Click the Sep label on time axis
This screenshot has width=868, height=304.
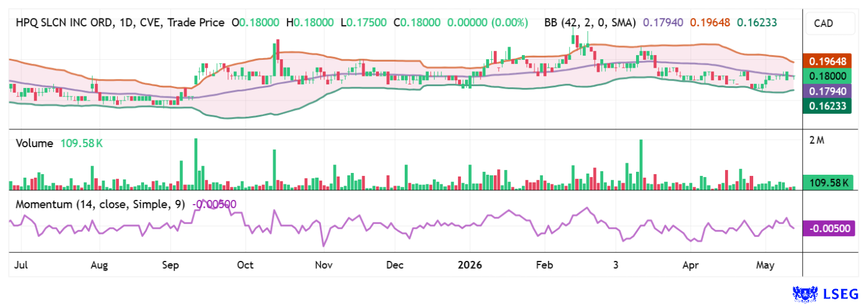pos(171,265)
